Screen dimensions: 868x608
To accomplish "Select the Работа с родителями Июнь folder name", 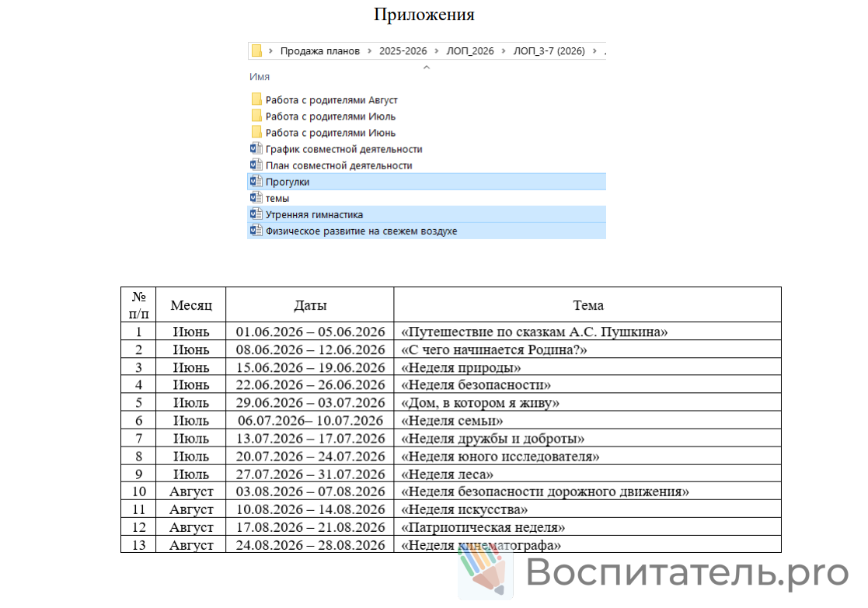I will coord(330,133).
